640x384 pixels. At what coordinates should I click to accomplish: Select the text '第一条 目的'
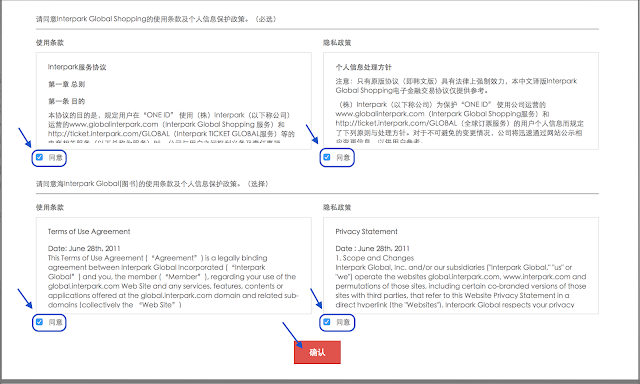pos(67,101)
